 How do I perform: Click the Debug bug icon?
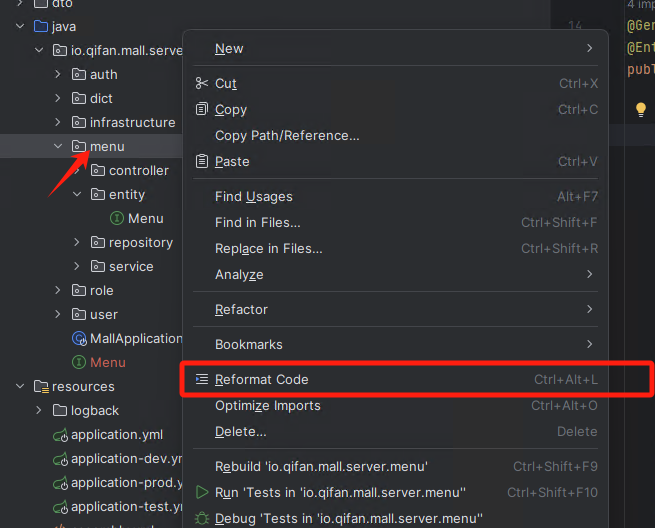point(202,518)
